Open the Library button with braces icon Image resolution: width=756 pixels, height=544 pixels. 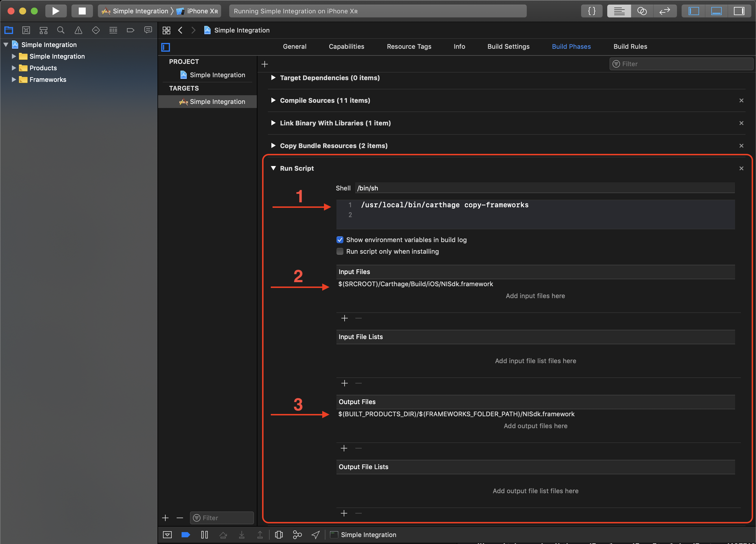(592, 11)
